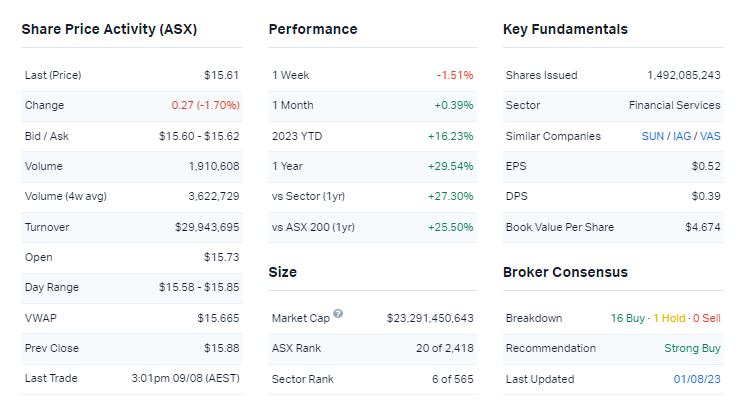The width and height of the screenshot is (745, 412).
Task: Click the Market Cap value $23,291,450,643
Action: pyautogui.click(x=430, y=318)
